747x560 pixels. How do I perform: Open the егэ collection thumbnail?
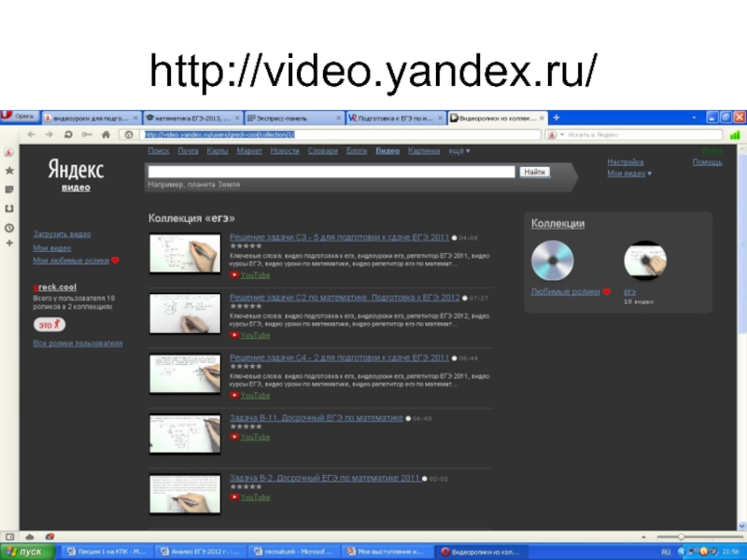point(645,260)
